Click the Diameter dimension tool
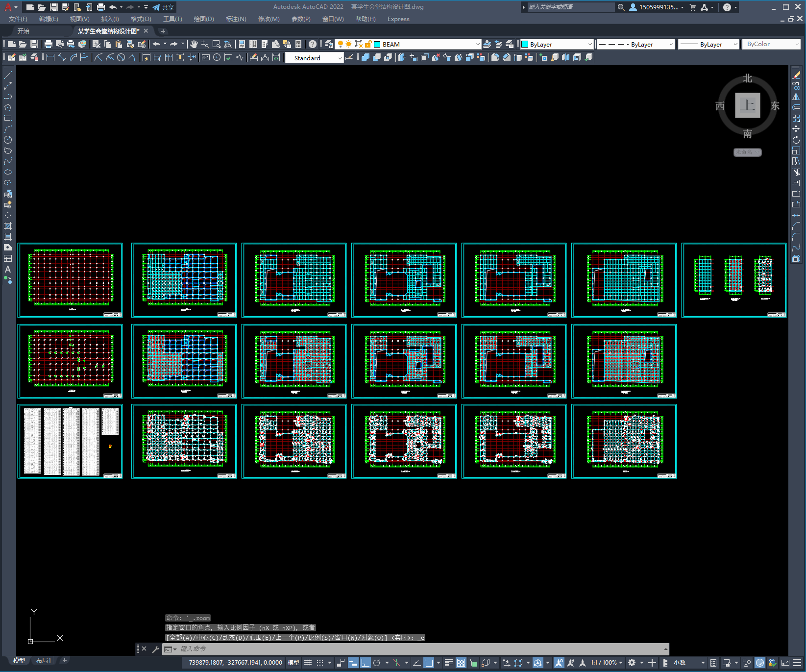 point(121,57)
